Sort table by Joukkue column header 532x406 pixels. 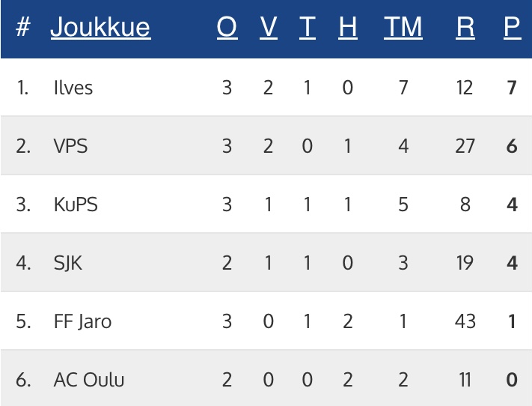pyautogui.click(x=100, y=28)
